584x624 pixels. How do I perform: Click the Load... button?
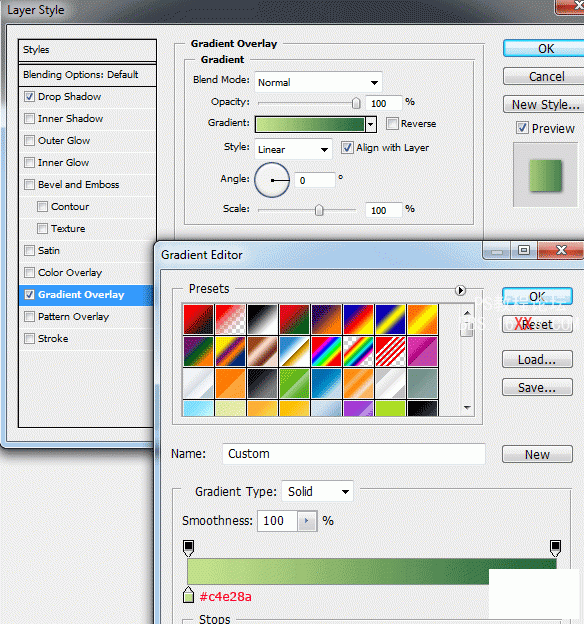click(x=537, y=359)
